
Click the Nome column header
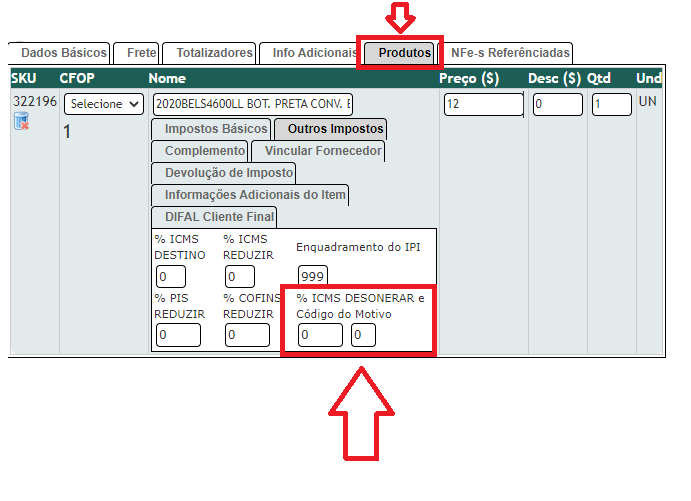tap(167, 78)
